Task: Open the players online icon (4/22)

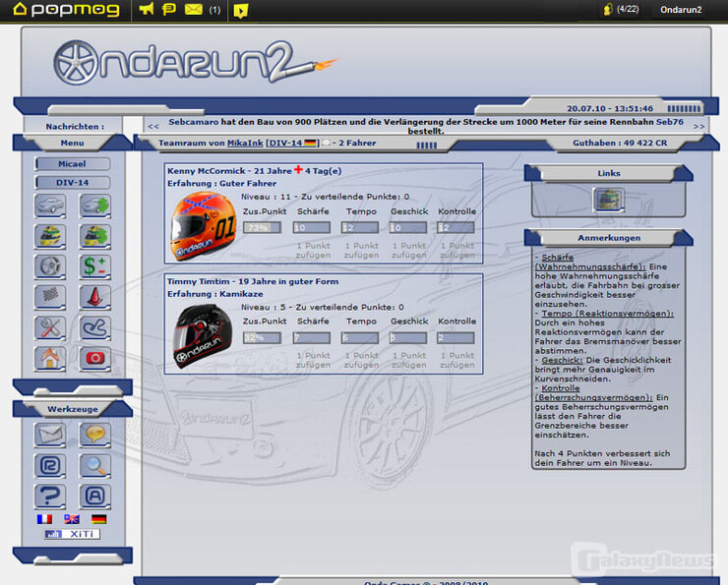Action: pyautogui.click(x=621, y=9)
